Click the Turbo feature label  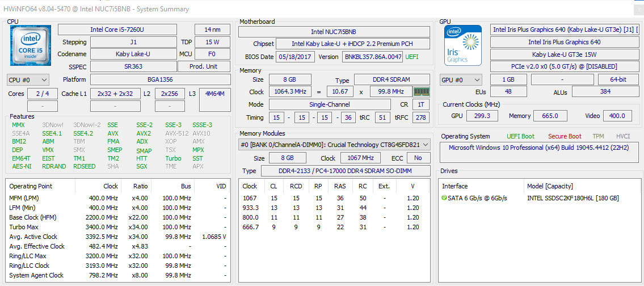point(173,158)
